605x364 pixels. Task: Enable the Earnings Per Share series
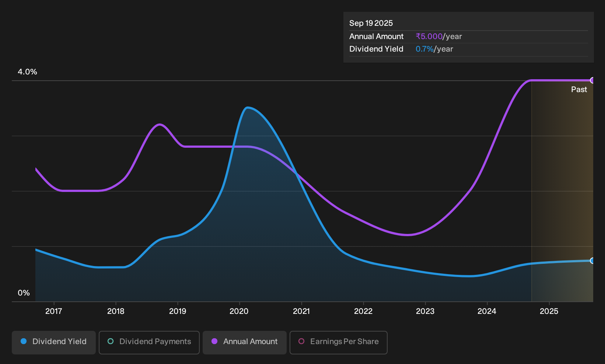[339, 342]
